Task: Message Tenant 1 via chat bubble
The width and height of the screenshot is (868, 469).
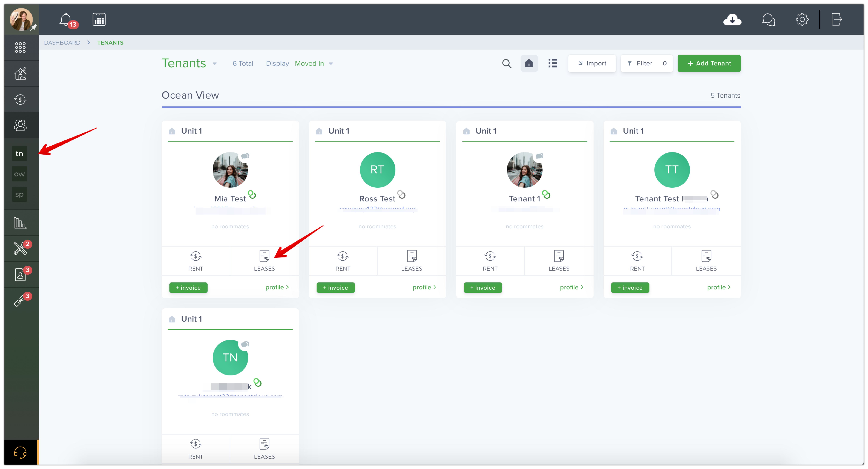Action: [539, 156]
